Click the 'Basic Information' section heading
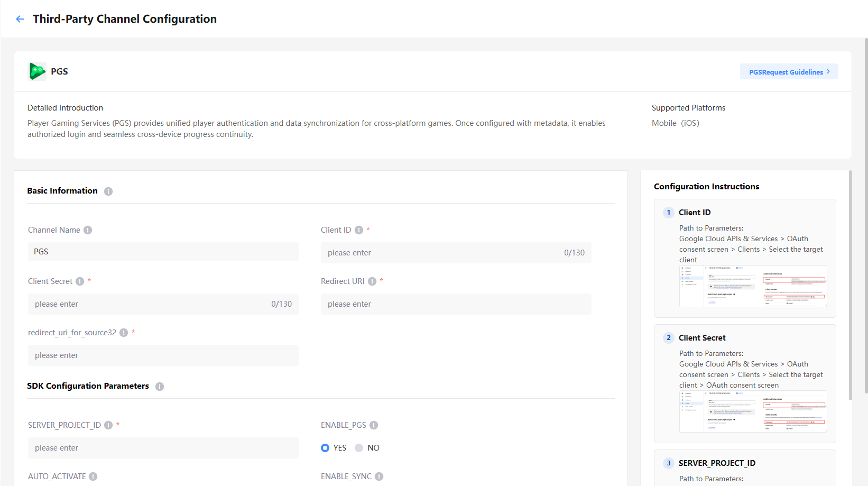This screenshot has height=486, width=868. (62, 191)
